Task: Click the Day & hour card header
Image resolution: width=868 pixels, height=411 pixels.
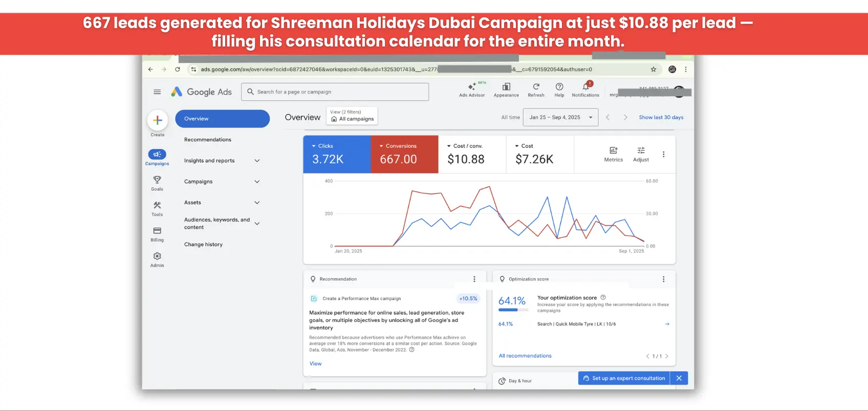Action: tap(515, 381)
